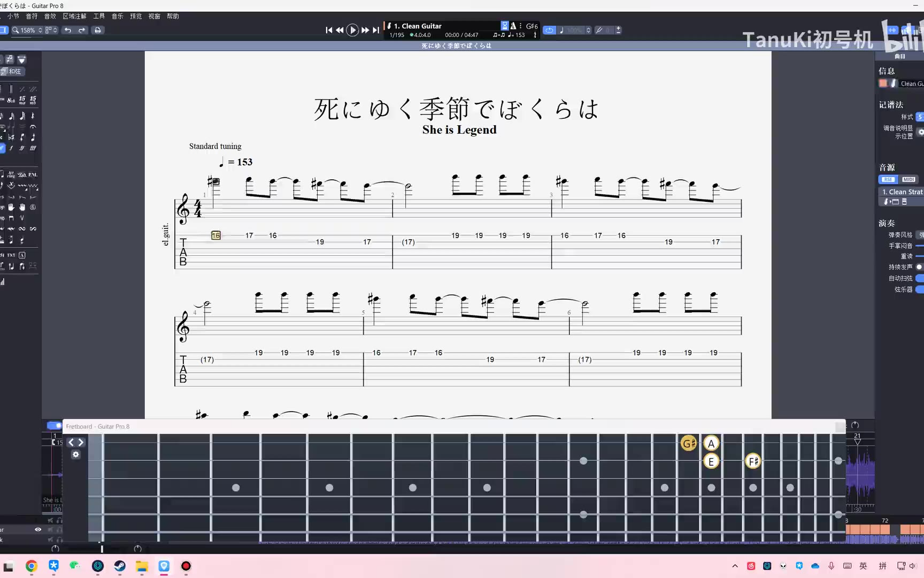
Task: Open the G#6 tuner display
Action: tap(532, 26)
